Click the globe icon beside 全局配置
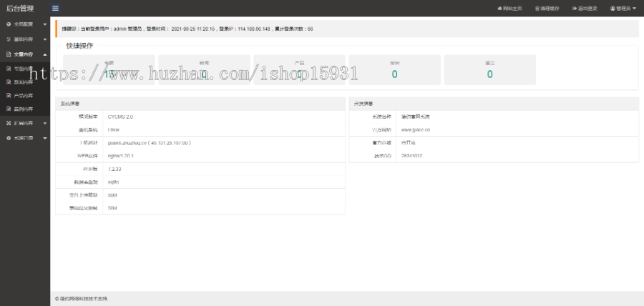 [9, 24]
